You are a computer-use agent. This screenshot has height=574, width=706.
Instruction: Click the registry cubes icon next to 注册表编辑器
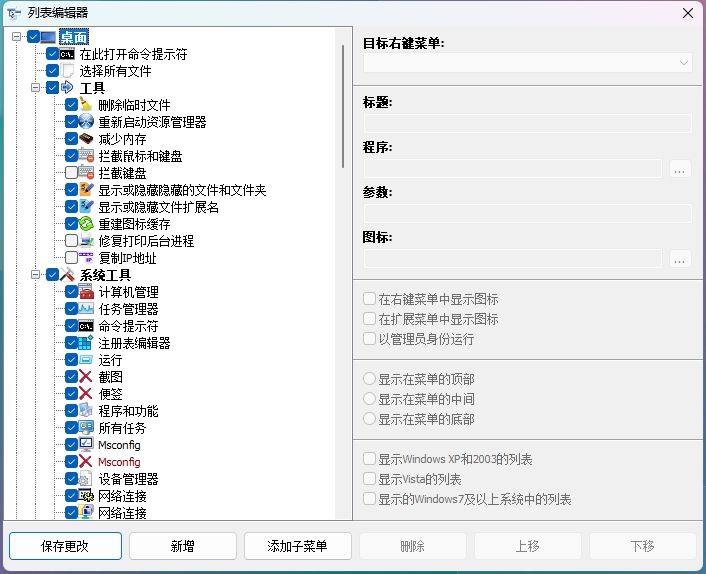point(86,343)
